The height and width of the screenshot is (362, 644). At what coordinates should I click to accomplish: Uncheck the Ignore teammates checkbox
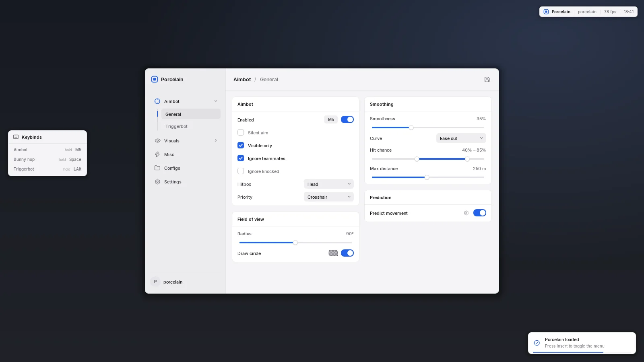pos(241,158)
